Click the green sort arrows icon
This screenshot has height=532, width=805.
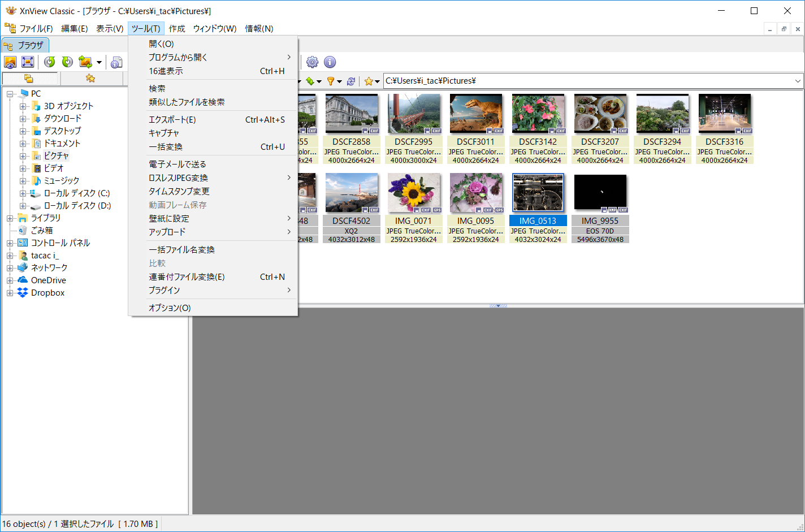[x=310, y=81]
